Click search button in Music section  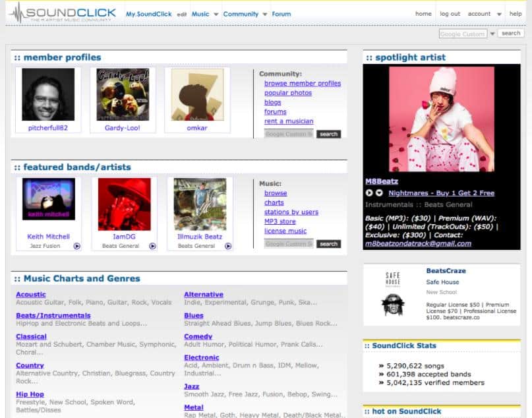(328, 244)
